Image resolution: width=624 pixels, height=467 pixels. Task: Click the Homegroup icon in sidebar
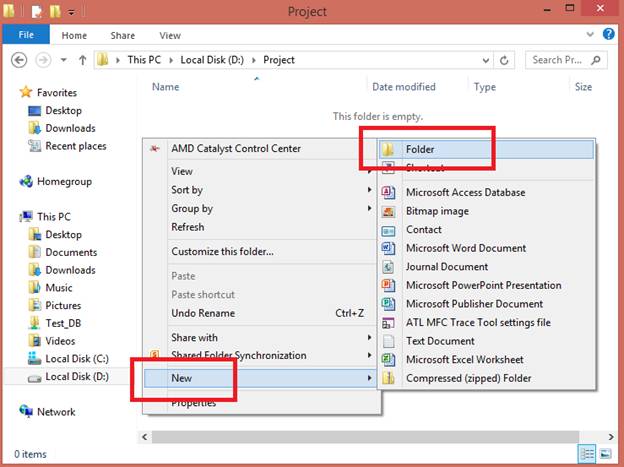tap(27, 182)
